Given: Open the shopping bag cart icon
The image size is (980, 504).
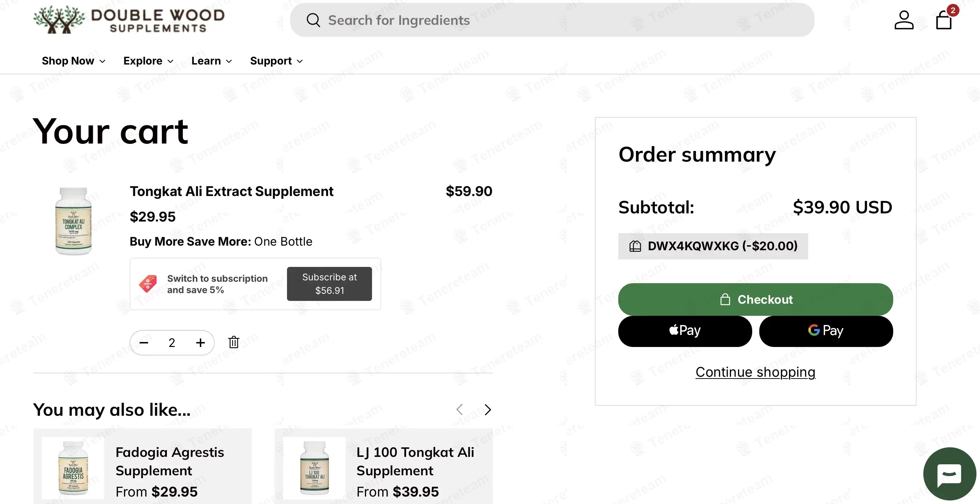Looking at the screenshot, I should 944,20.
